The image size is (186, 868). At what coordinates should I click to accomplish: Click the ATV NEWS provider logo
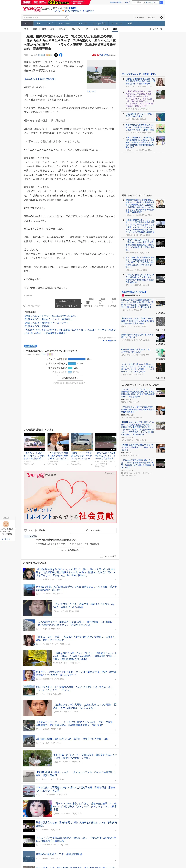click(104, 55)
